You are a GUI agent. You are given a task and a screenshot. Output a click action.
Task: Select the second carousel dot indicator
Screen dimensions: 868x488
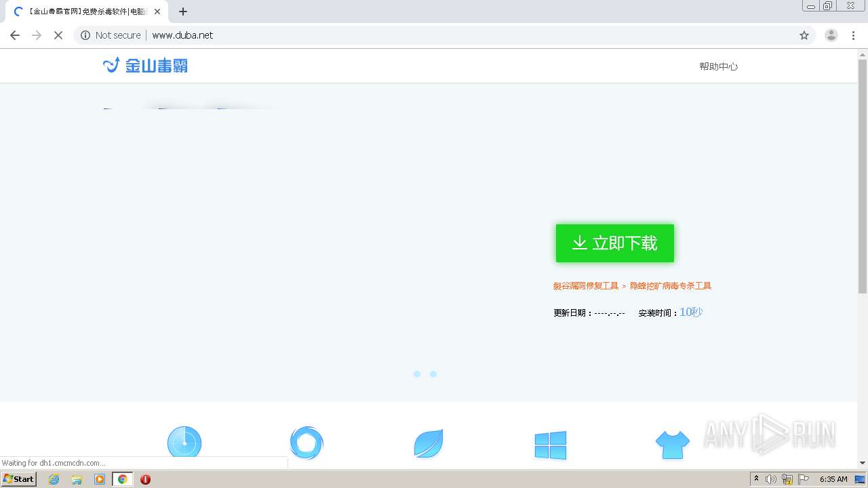(433, 374)
